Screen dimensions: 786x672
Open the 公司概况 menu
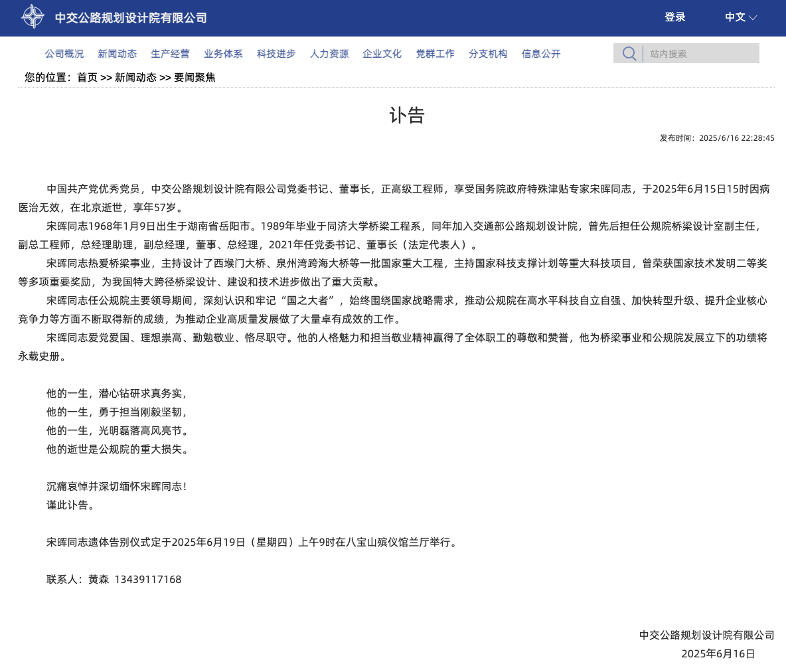64,54
